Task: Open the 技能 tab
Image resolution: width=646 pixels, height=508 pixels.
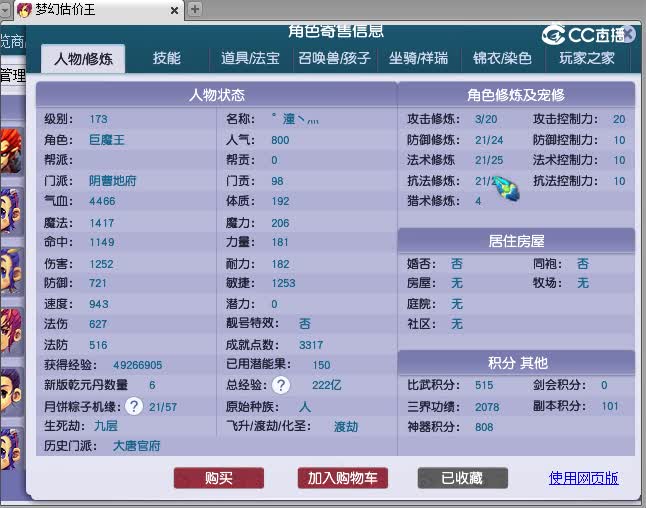Action: 166,58
